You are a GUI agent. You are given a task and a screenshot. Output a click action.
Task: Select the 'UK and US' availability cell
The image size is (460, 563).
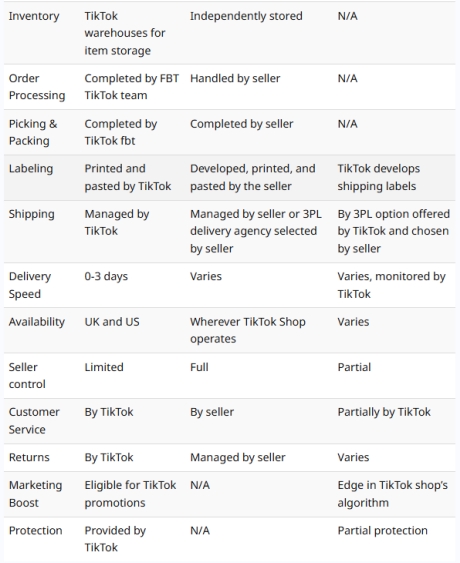coord(112,322)
